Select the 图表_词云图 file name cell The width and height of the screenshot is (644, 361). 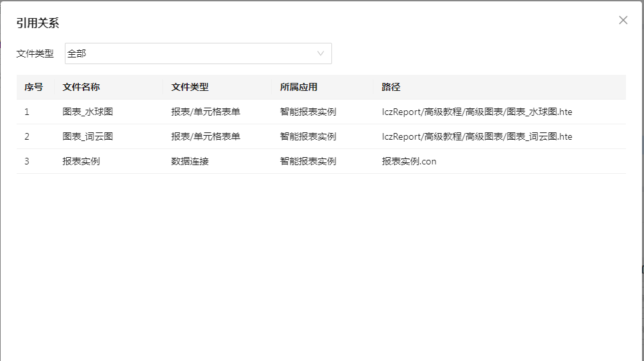click(x=88, y=136)
